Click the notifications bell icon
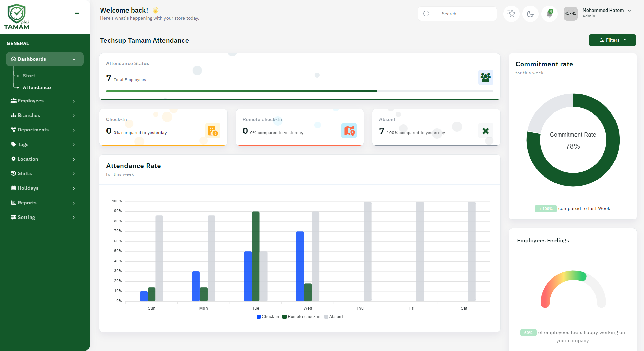Viewport: 644px width, 351px height. [x=549, y=14]
